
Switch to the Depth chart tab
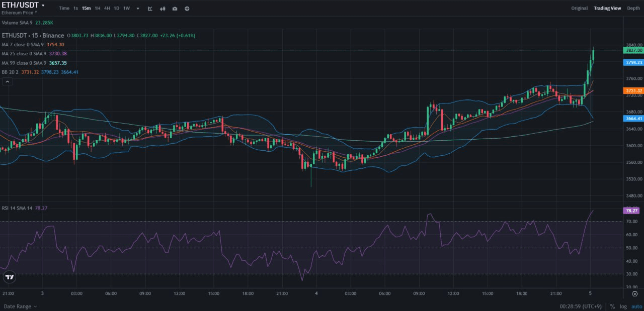tap(633, 8)
